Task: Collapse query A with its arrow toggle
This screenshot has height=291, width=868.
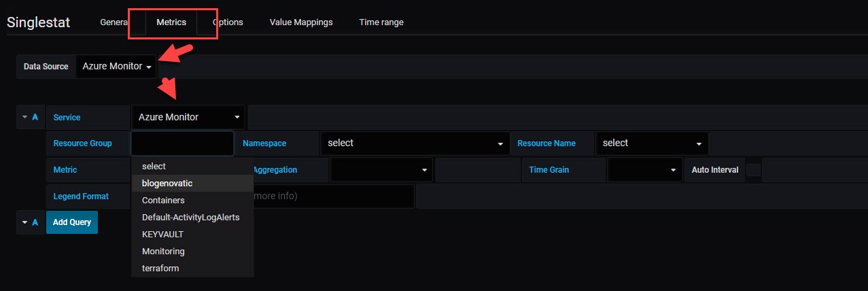Action: coord(25,117)
